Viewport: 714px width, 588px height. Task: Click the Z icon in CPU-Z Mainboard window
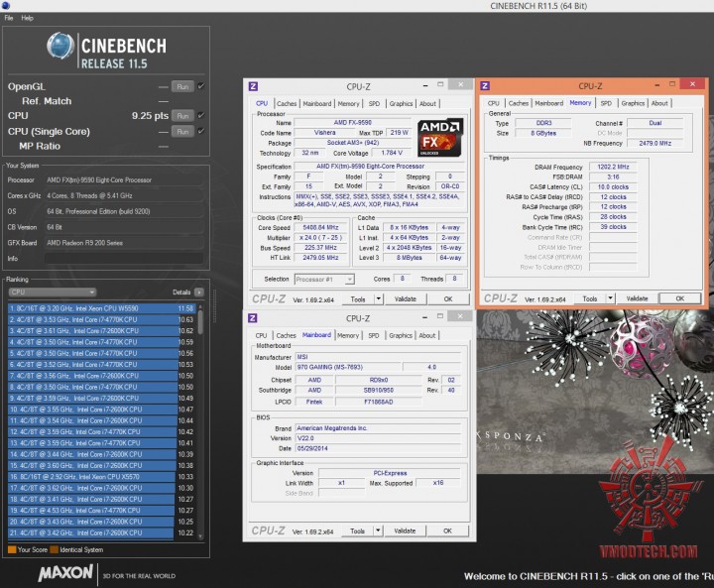coord(253,318)
